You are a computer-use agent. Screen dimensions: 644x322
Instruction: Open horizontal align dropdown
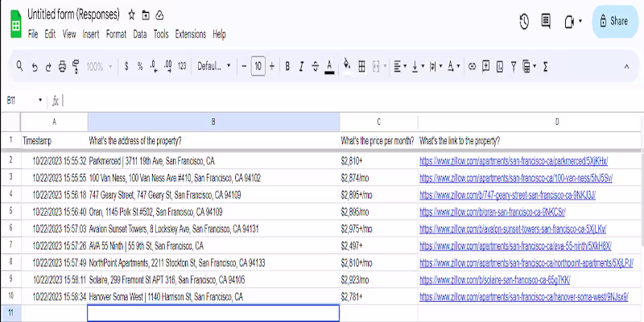pos(400,67)
